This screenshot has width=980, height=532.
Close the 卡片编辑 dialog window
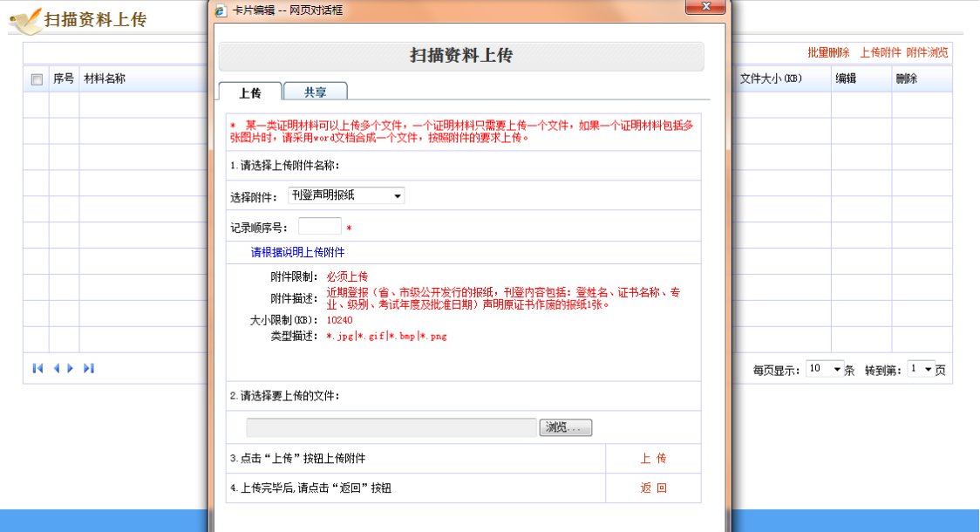tap(705, 6)
